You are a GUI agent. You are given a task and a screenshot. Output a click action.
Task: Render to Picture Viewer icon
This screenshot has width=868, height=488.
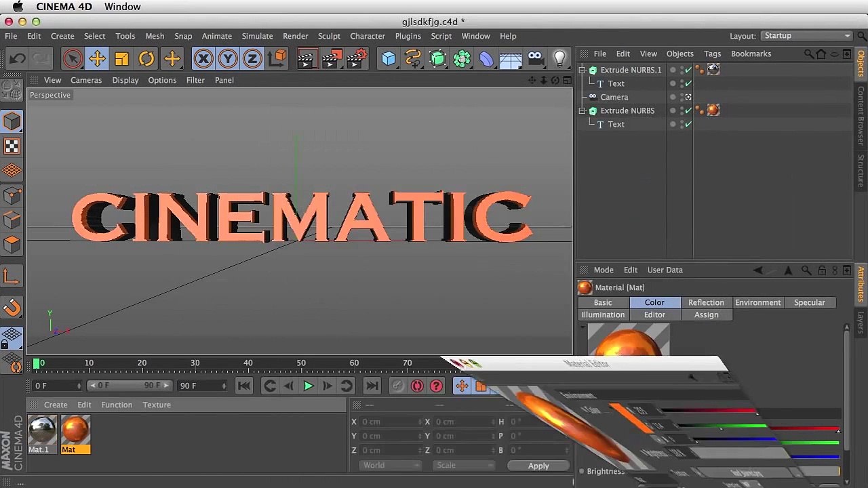tap(331, 59)
